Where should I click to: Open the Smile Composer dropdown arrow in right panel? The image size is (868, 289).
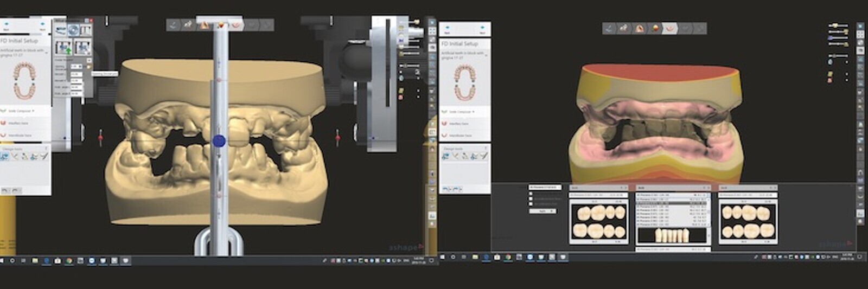point(474,112)
